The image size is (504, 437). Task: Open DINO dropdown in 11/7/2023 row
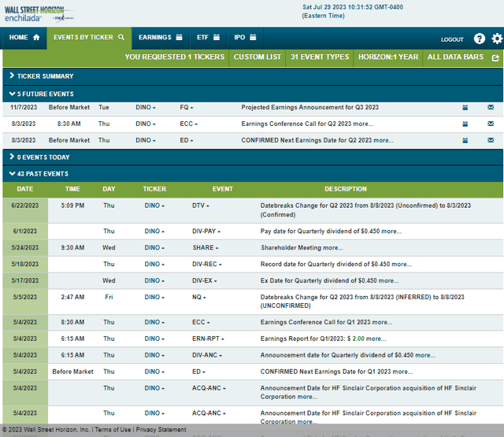146,107
